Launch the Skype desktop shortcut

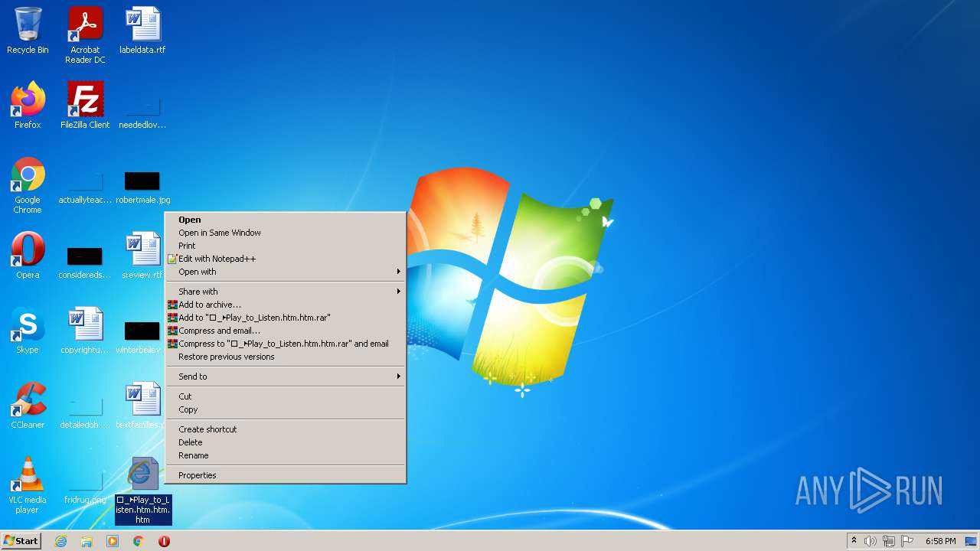[28, 331]
